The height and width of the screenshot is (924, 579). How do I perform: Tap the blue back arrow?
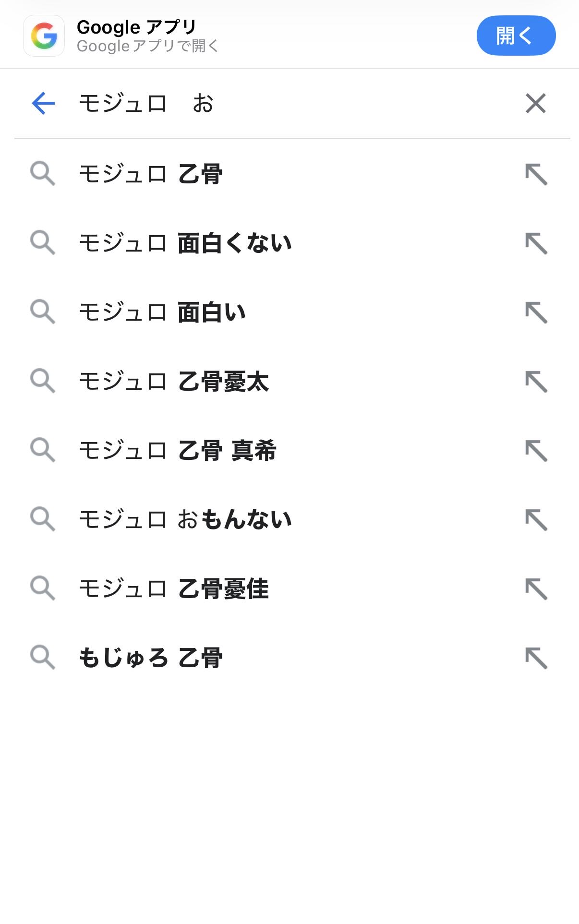coord(43,103)
